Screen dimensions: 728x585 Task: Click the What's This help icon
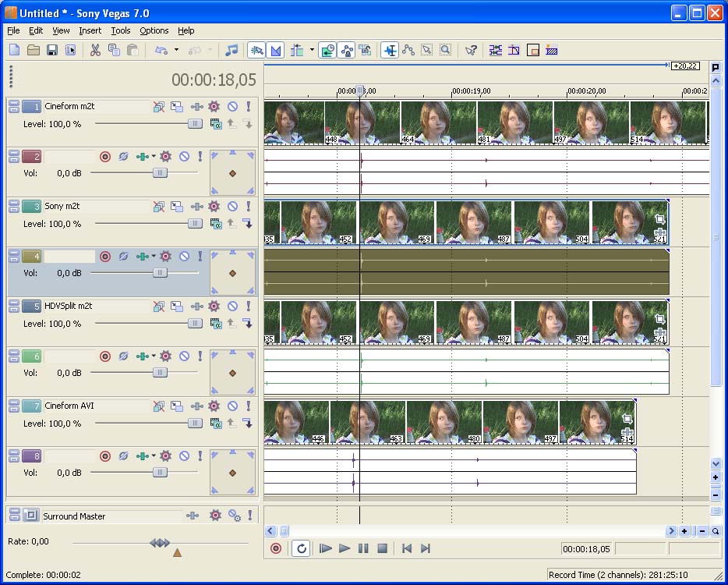point(471,50)
